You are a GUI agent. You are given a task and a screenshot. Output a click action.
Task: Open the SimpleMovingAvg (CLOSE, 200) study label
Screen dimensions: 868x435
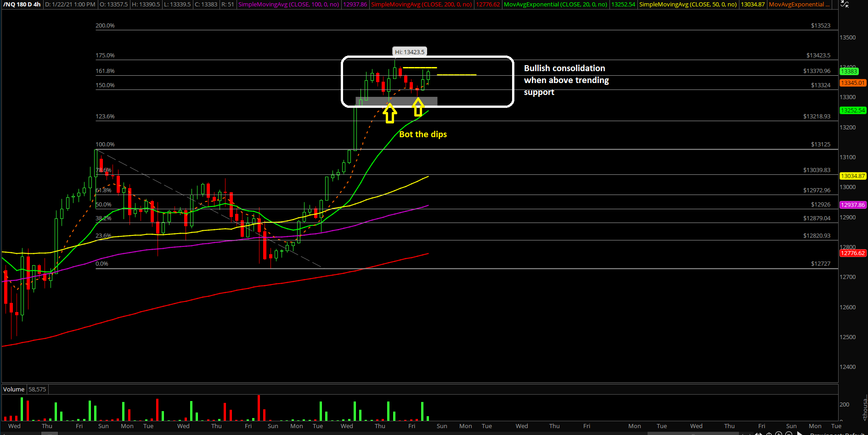coord(421,4)
